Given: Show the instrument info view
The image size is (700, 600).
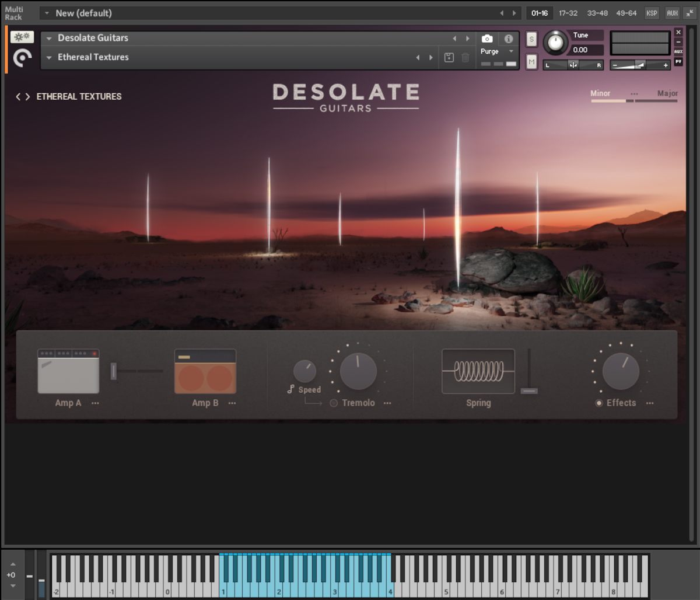Looking at the screenshot, I should 509,39.
